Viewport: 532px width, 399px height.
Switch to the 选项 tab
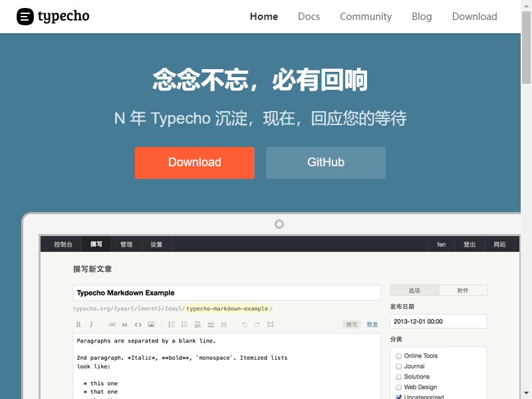[414, 291]
